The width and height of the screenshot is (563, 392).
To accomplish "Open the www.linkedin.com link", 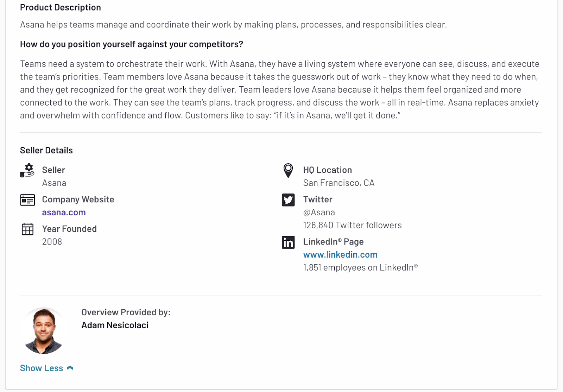I will [340, 255].
